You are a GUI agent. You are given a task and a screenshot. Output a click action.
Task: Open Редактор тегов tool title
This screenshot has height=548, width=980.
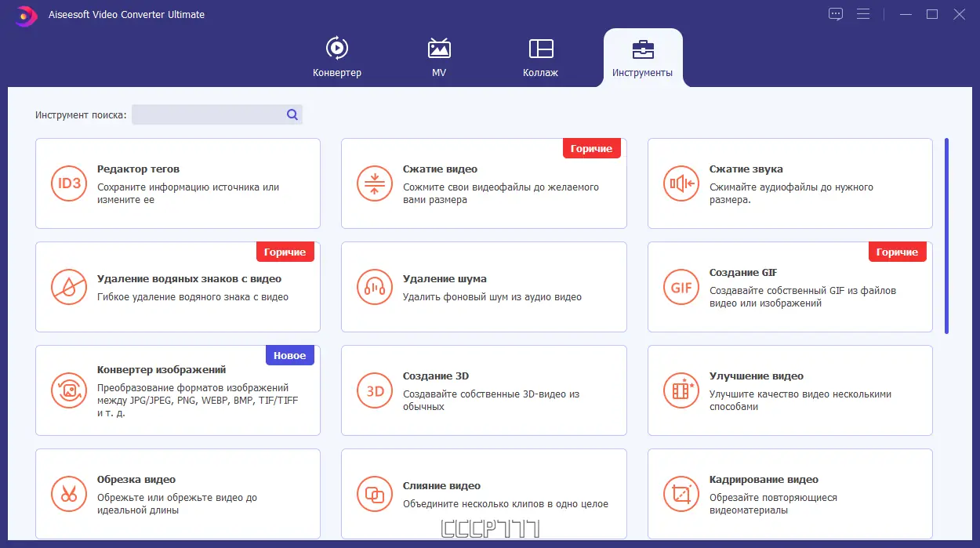click(139, 169)
